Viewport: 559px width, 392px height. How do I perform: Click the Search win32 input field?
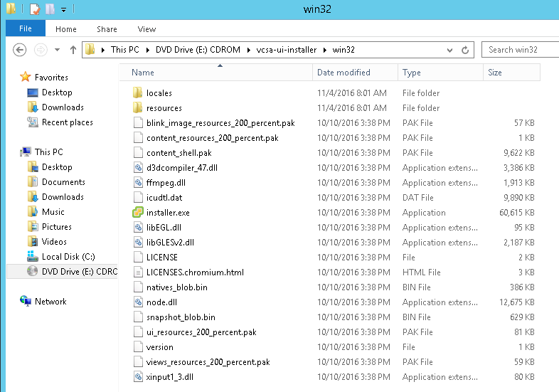[521, 50]
